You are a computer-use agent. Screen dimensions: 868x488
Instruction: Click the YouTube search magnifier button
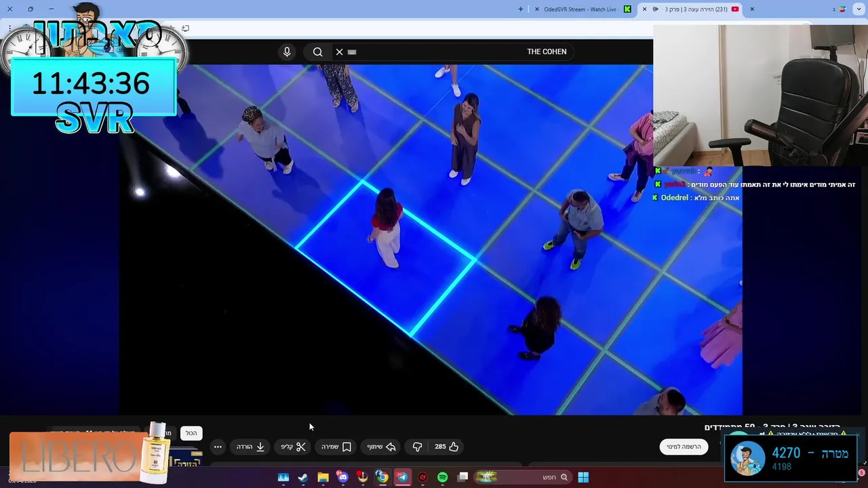pos(317,52)
